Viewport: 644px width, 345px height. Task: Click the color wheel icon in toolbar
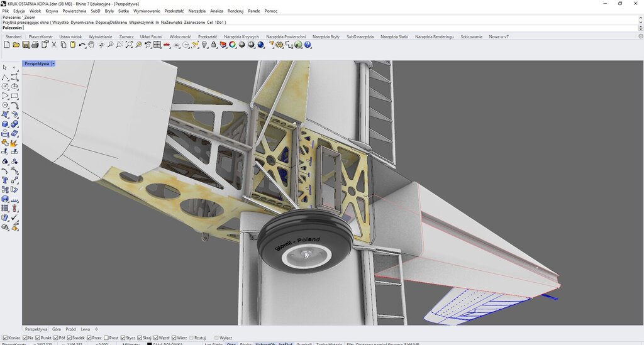pos(233,45)
